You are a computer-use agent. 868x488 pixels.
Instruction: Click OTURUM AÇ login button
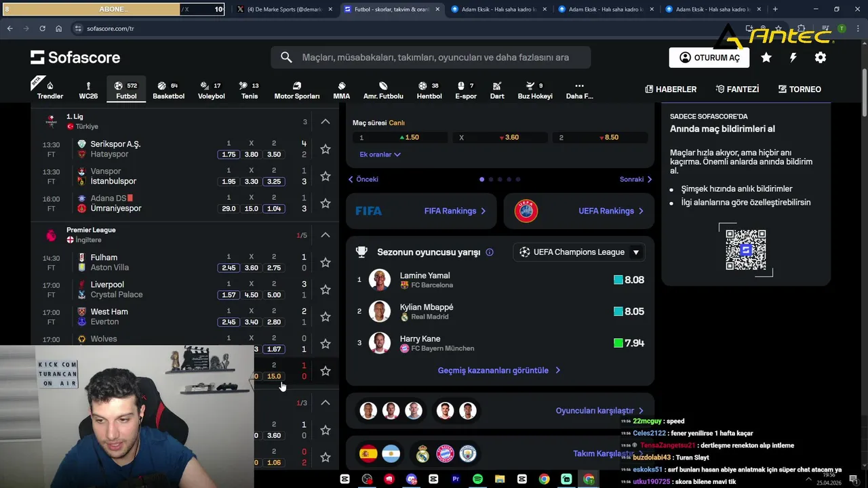click(x=709, y=58)
